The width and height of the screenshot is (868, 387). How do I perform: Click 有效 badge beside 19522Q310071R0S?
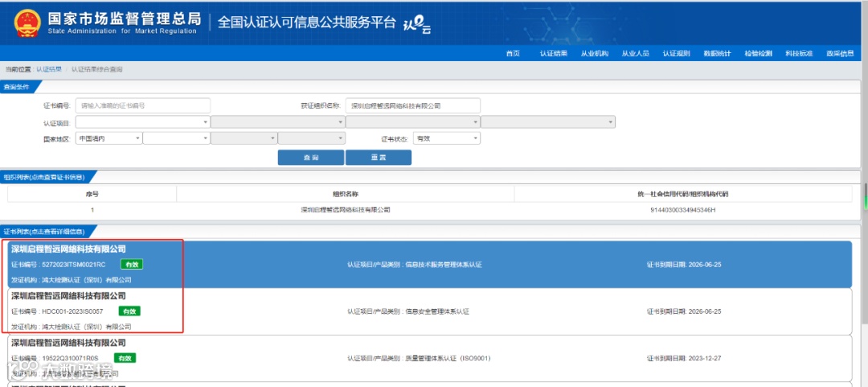point(125,358)
